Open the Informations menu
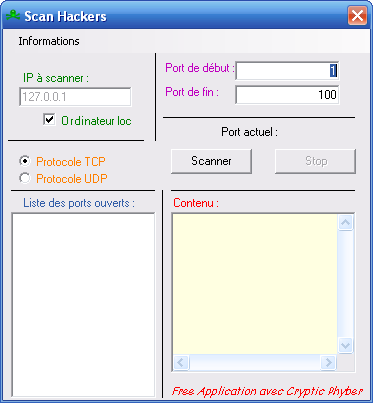Image resolution: width=373 pixels, height=403 pixels. [49, 41]
